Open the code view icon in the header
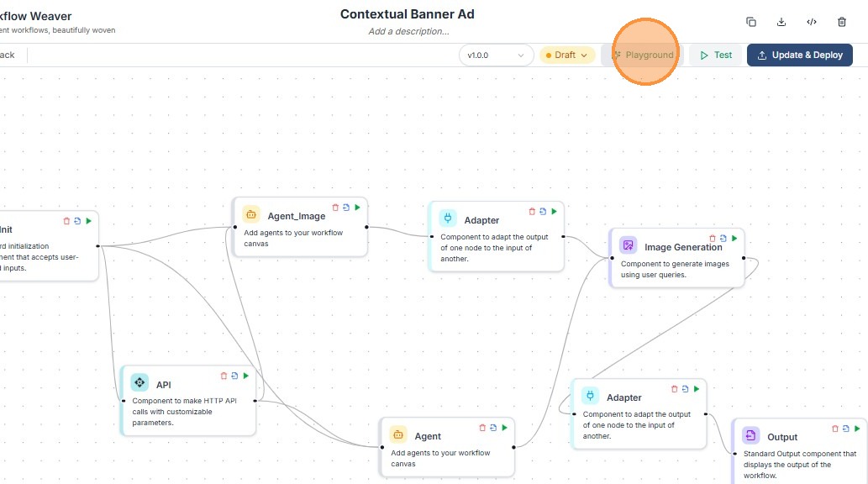 pos(812,22)
